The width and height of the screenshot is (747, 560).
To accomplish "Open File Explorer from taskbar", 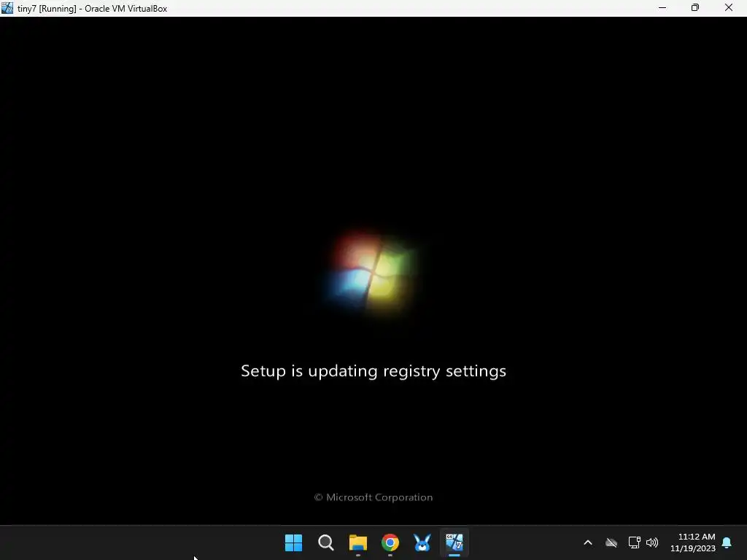I will click(x=357, y=542).
